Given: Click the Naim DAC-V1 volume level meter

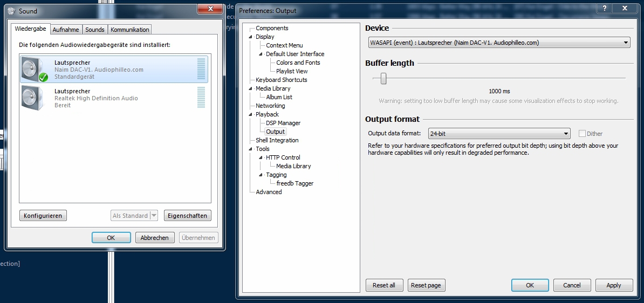Looking at the screenshot, I should coord(201,69).
